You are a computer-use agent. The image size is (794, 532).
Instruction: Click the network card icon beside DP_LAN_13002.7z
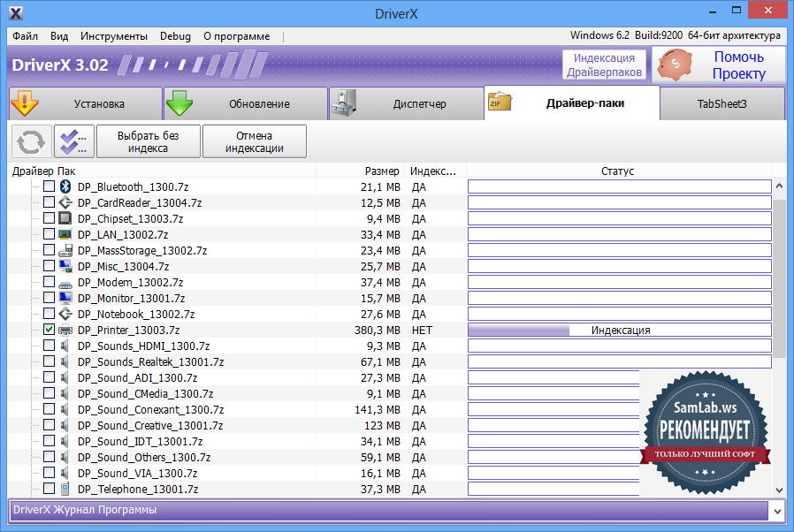(x=65, y=234)
